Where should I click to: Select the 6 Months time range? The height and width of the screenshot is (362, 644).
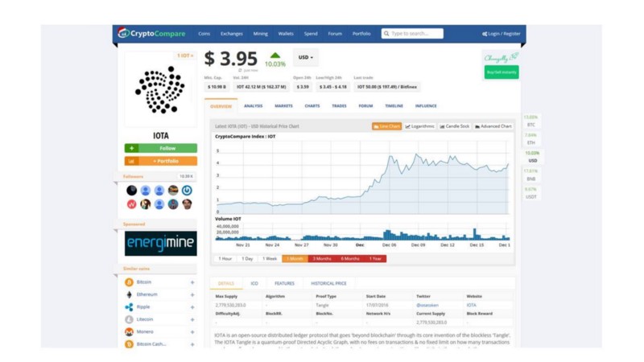(x=350, y=259)
